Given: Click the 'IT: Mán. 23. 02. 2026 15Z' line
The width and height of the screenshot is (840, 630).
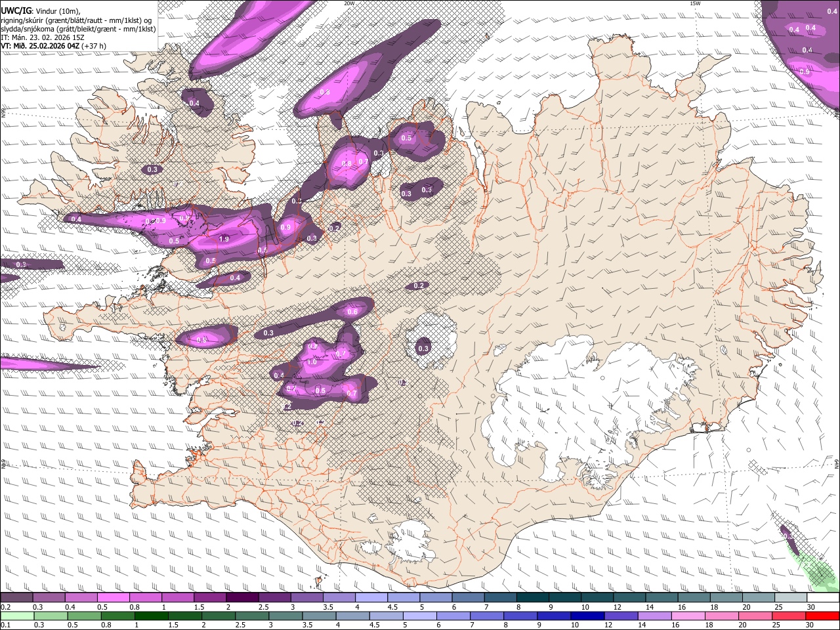Looking at the screenshot, I should point(43,37).
